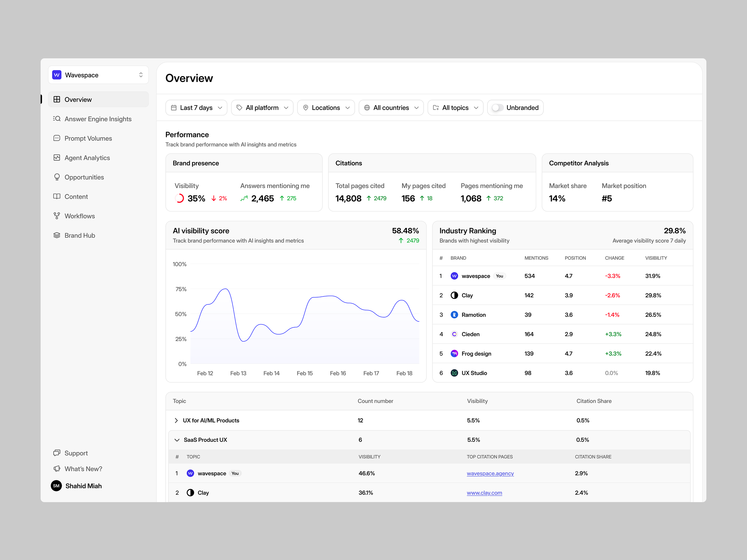Click the Frog design row name
Viewport: 747px width, 560px height.
(476, 354)
